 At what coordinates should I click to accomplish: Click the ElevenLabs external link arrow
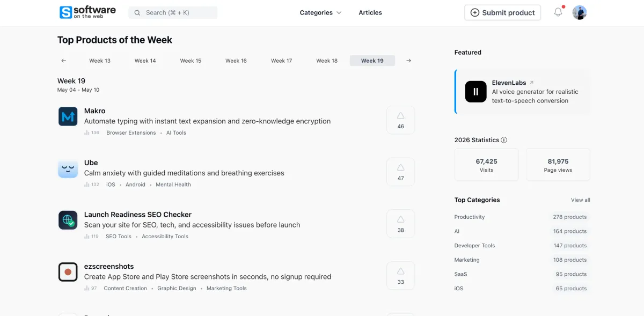[531, 83]
